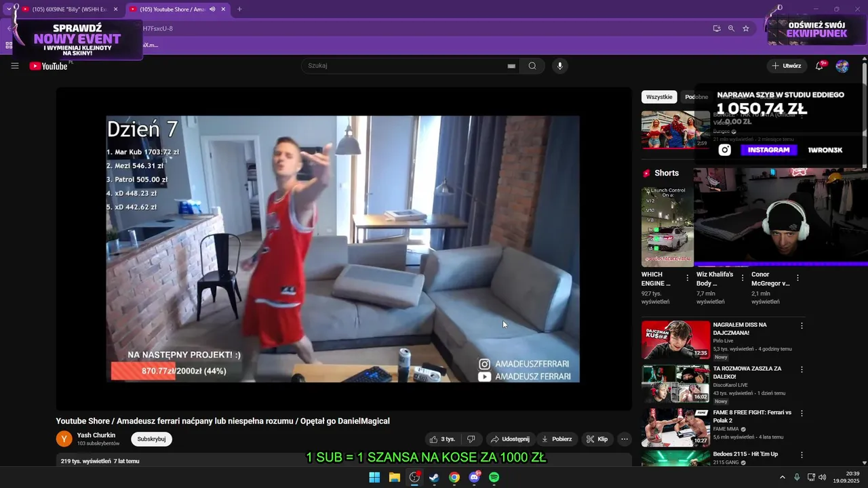This screenshot has height=488, width=868.
Task: Open options for Bedoes 2115 video
Action: tap(802, 455)
